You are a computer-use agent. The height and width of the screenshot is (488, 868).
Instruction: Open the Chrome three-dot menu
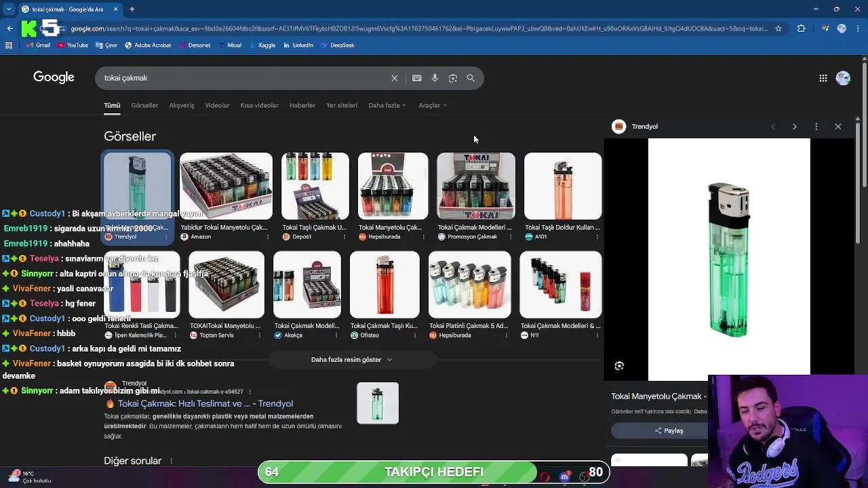coord(858,28)
